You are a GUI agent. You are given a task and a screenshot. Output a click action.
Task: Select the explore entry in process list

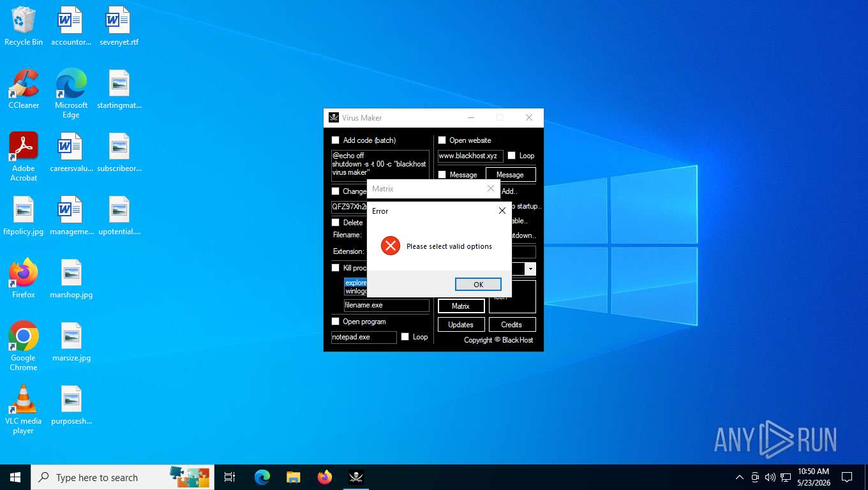[x=356, y=283]
